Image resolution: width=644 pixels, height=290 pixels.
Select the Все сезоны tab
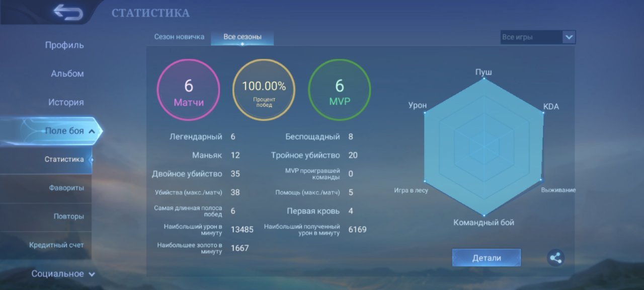243,37
